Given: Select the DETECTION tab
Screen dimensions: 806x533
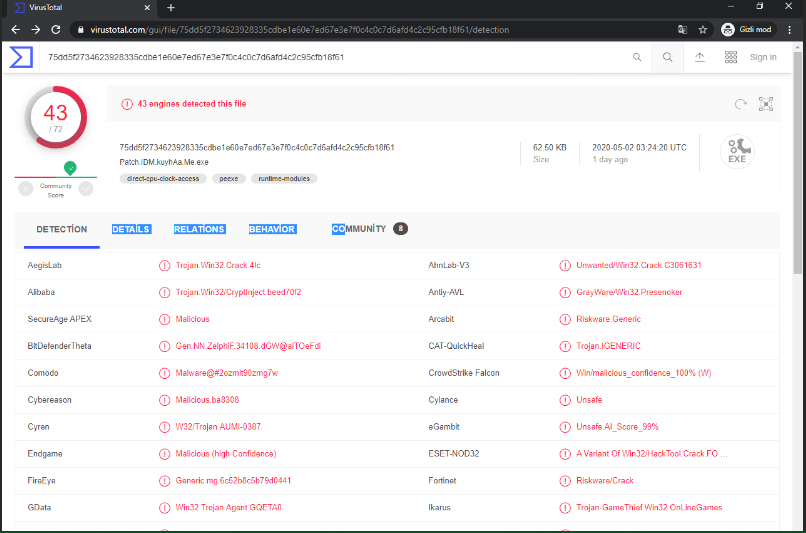Looking at the screenshot, I should (62, 229).
